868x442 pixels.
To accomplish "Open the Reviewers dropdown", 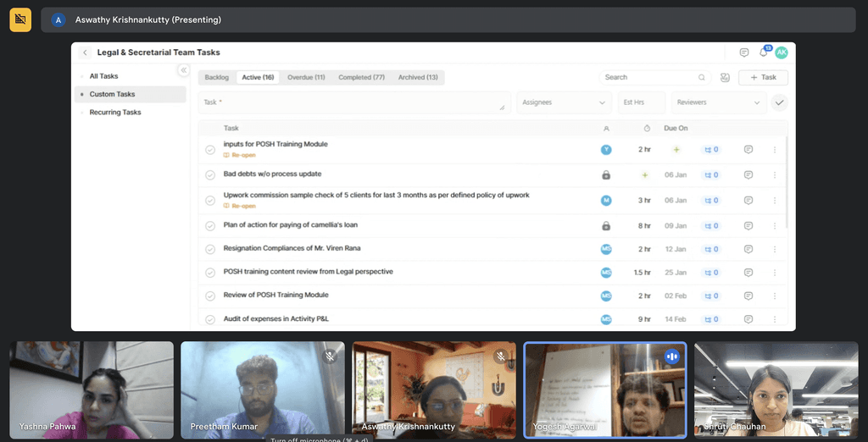I will coord(719,102).
